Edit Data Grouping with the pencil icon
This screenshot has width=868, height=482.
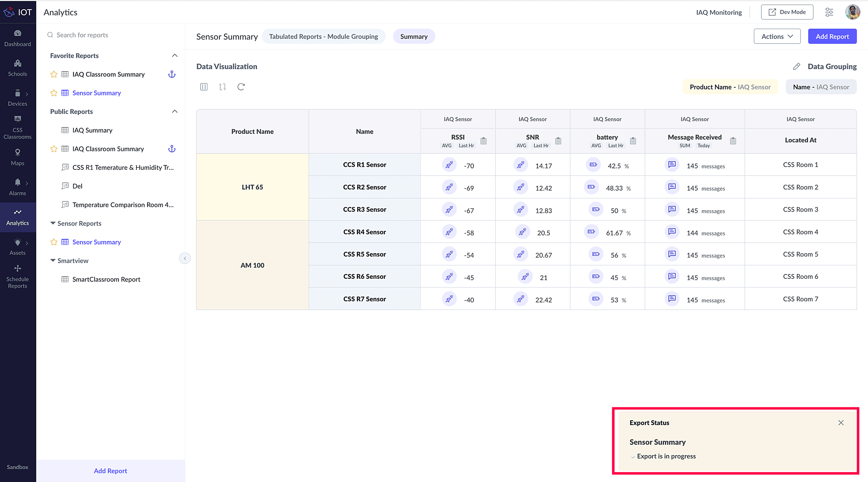pos(796,66)
